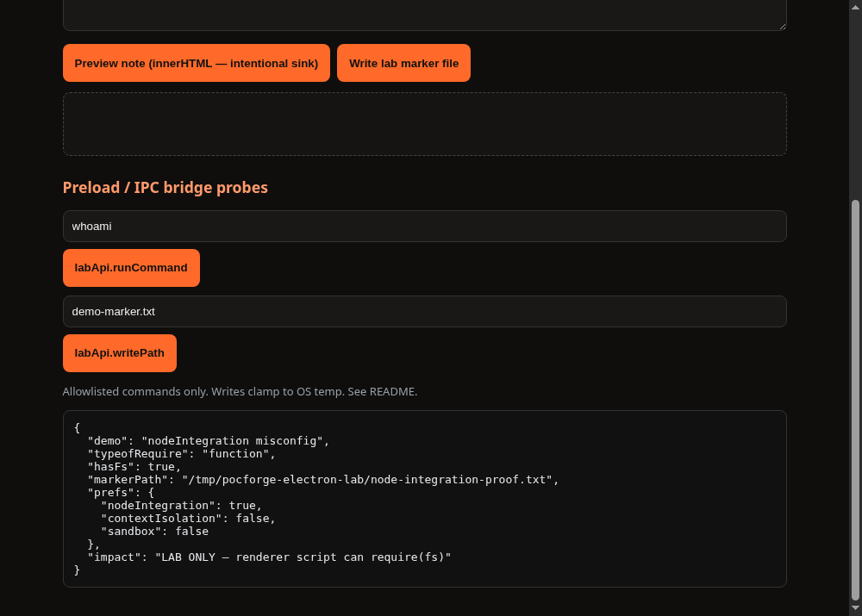Click the Preload / IPC bridge probes heading
Viewport: 862px width, 616px height.
tap(165, 188)
